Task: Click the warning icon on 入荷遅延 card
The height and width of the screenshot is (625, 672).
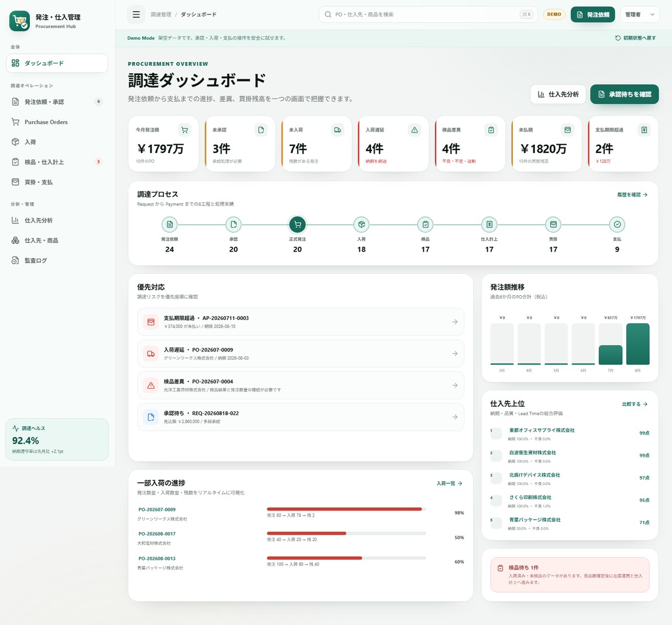Action: point(414,130)
